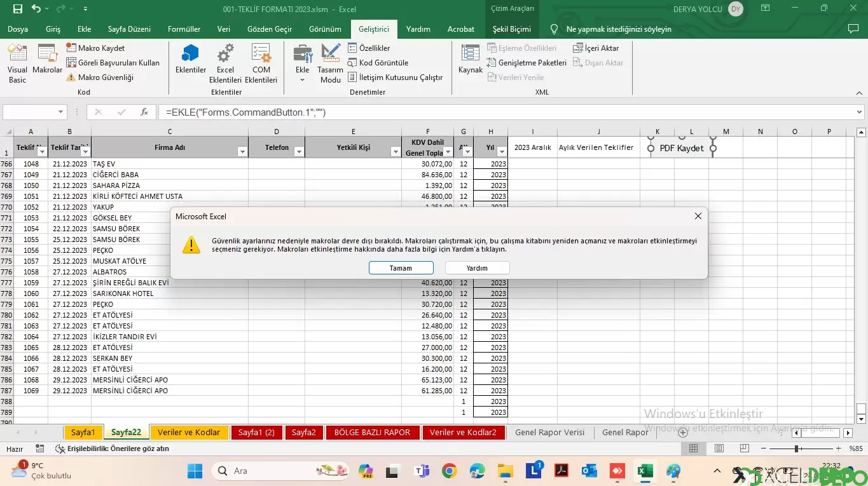Viewport: 868px width, 486px height.
Task: Toggle Göreli Başvuruları Kullan
Action: click(x=113, y=63)
